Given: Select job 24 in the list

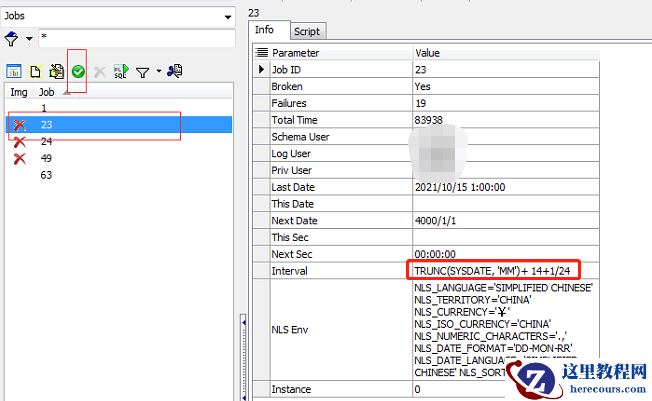Looking at the screenshot, I should pos(47,141).
